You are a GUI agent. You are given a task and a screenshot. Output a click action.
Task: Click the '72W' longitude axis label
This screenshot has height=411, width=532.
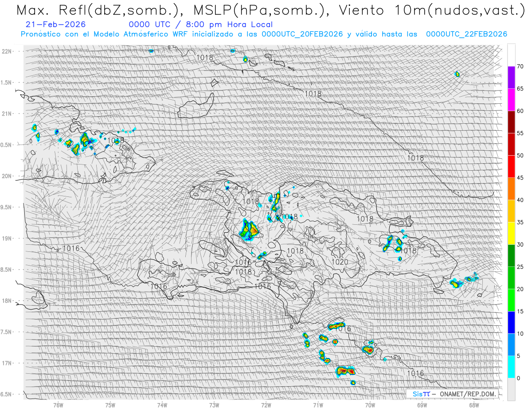pos(266,405)
